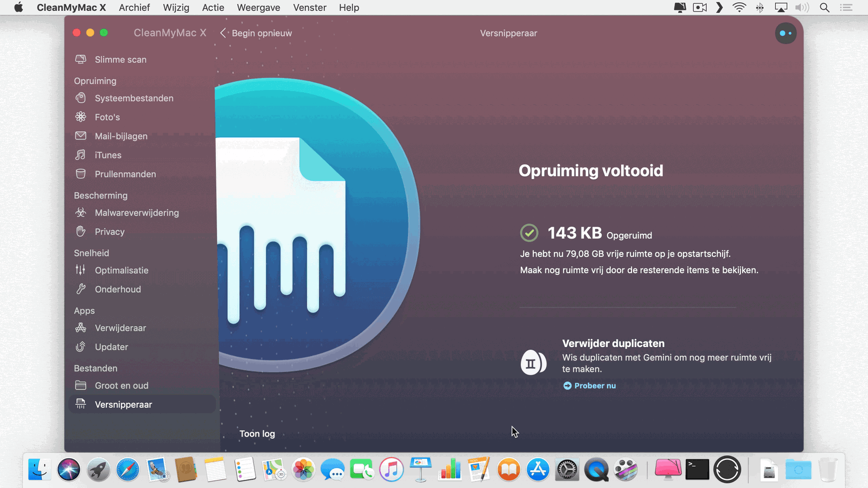The image size is (868, 488).
Task: Click the Verwijder duplicaten title
Action: (x=613, y=343)
